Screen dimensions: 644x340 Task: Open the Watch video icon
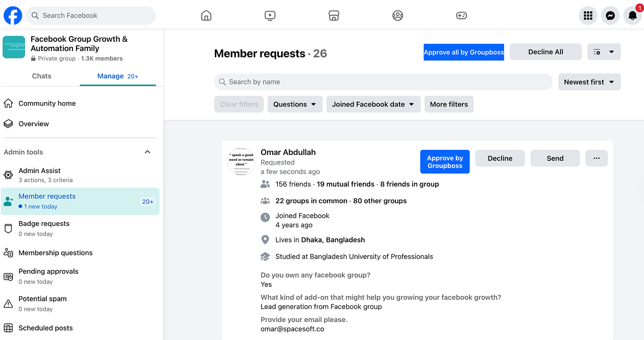270,16
